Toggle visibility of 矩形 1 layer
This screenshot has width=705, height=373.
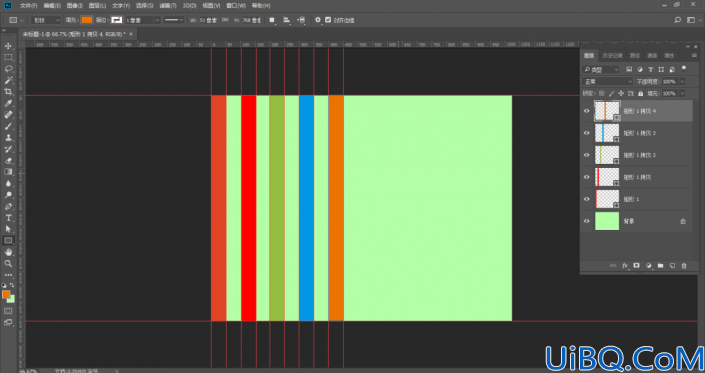point(586,199)
